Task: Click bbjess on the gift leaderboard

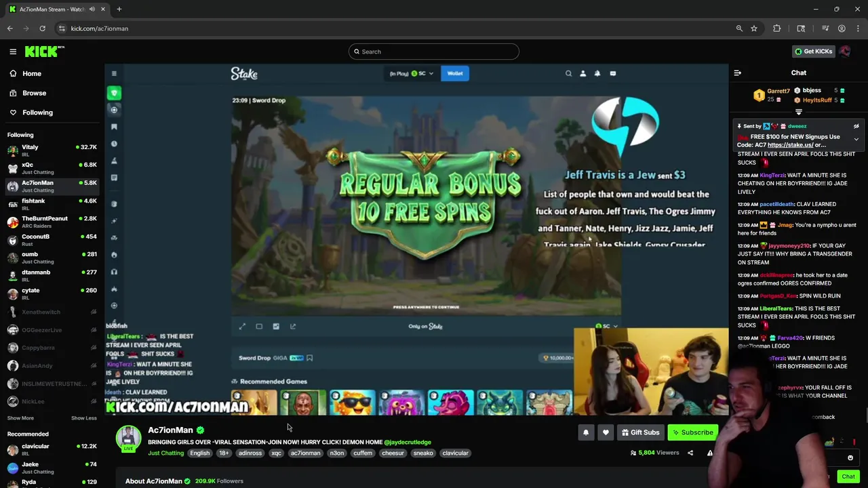Action: (812, 90)
